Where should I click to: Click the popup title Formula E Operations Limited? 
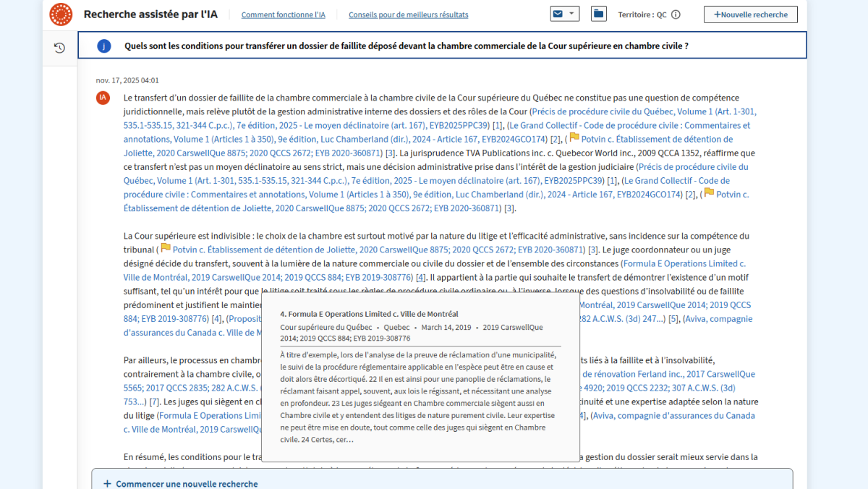pyautogui.click(x=369, y=314)
